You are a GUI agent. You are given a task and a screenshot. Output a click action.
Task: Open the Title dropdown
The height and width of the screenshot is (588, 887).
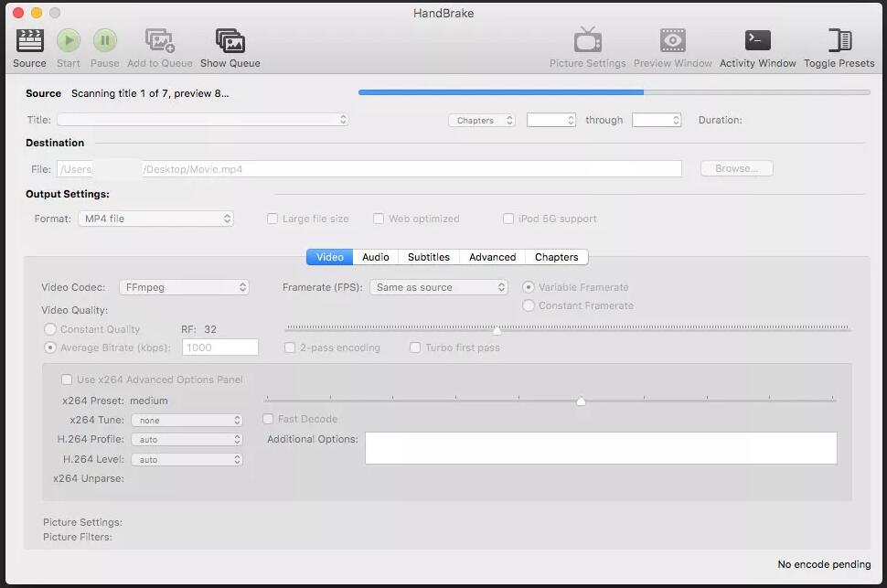pyautogui.click(x=202, y=120)
